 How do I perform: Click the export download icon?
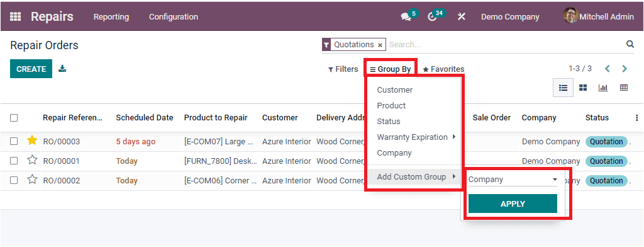(62, 68)
